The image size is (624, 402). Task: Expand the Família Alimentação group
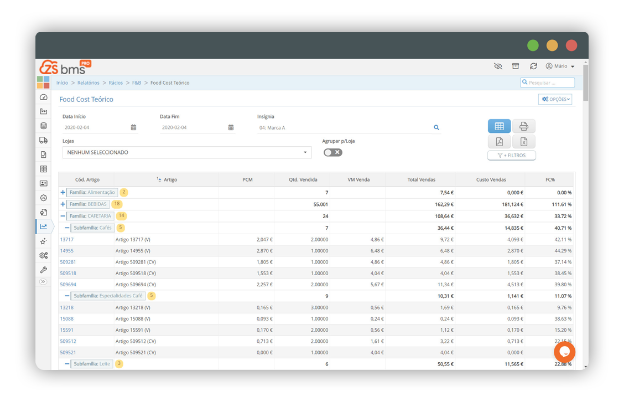point(63,191)
